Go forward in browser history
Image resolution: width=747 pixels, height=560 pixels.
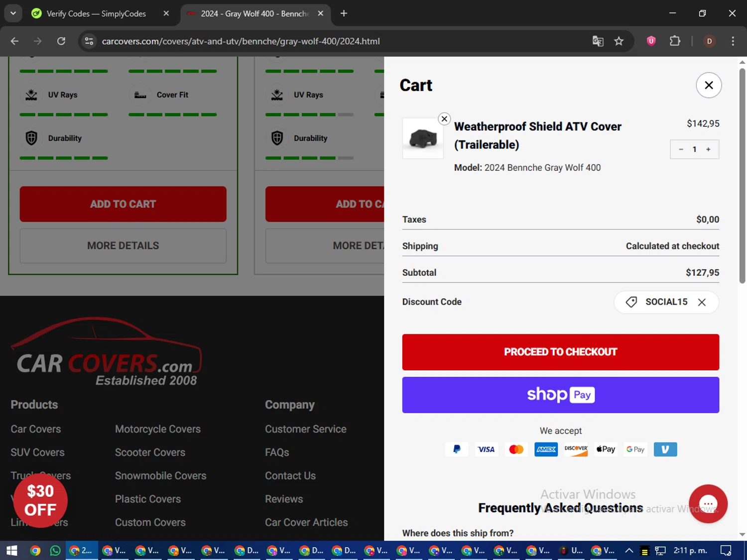coord(38,41)
